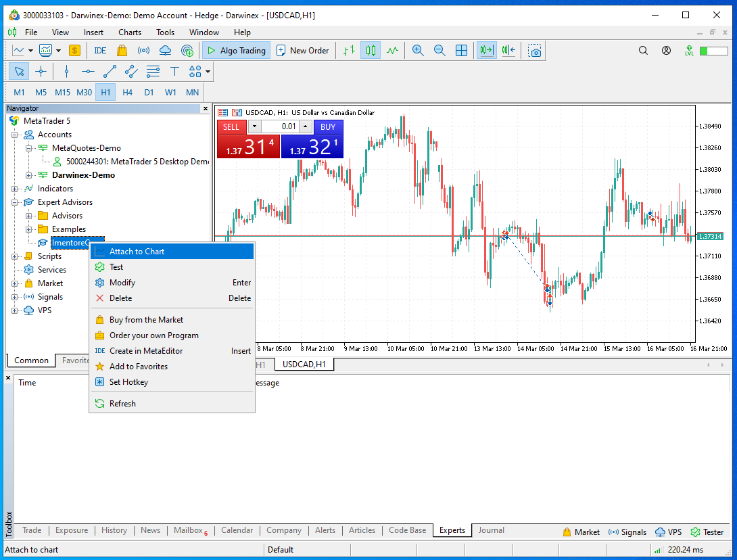Click the dollar sign toolbar icon
Viewport: 737px width, 560px height.
pos(74,50)
